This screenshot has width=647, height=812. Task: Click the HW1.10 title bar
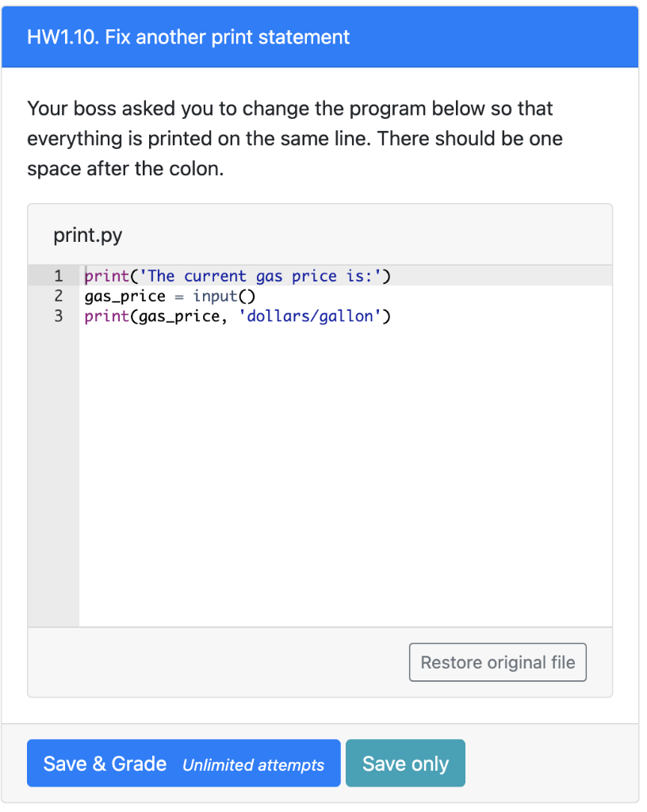coord(188,36)
